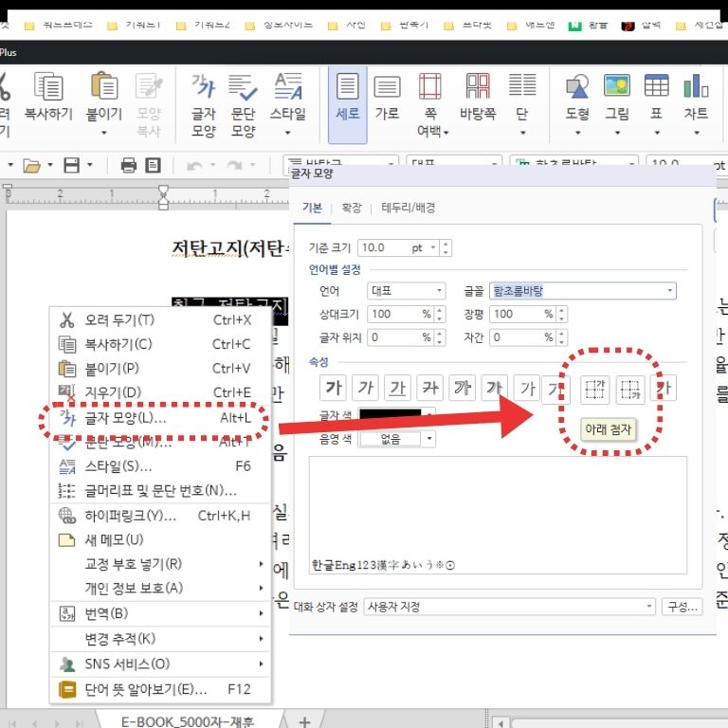Screen dimensions: 728x728
Task: Toggle outline 가 attribute in dialog
Action: [463, 388]
